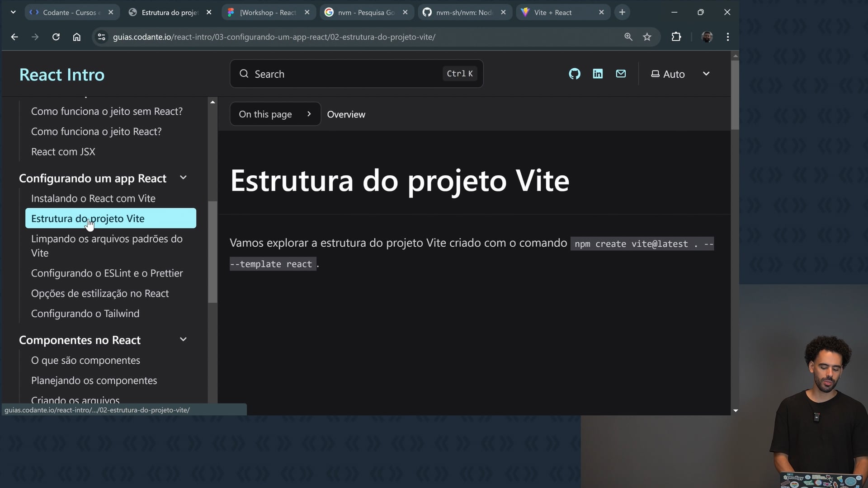Click the zoom magnifier icon in address bar
The height and width of the screenshot is (488, 868).
click(628, 37)
